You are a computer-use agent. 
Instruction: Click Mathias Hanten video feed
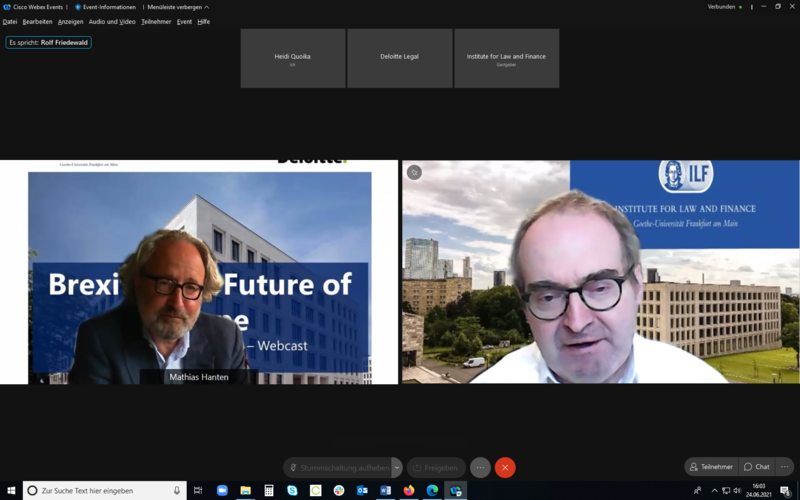click(x=199, y=272)
